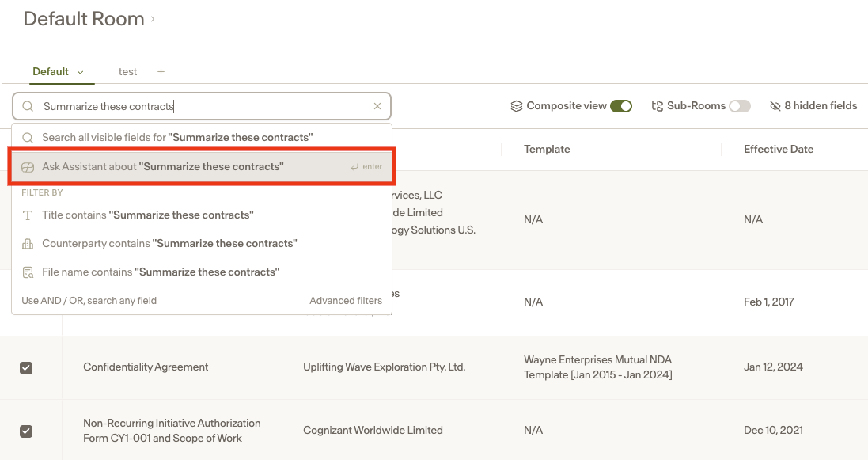Switch to the test tab
This screenshot has height=460, width=868.
click(127, 71)
